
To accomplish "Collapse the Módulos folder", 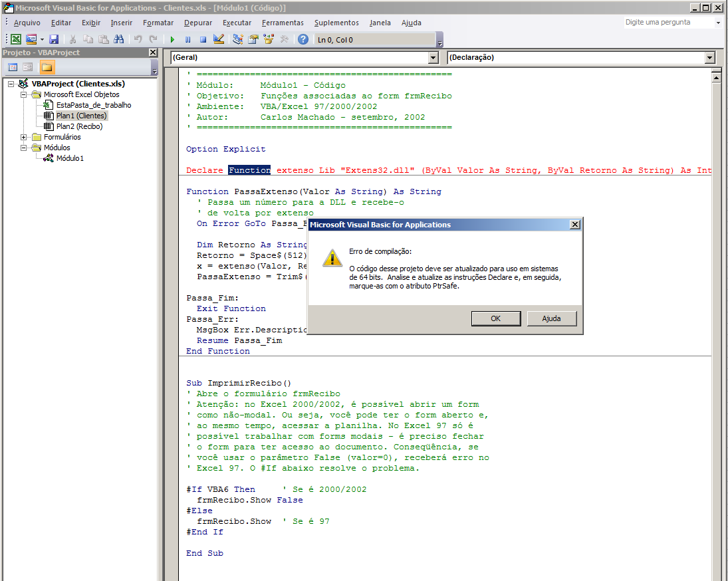I will 23,148.
